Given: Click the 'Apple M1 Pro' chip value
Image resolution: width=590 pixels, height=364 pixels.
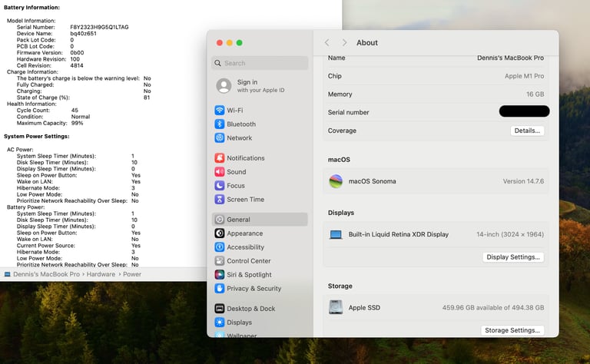Looking at the screenshot, I should pos(524,76).
